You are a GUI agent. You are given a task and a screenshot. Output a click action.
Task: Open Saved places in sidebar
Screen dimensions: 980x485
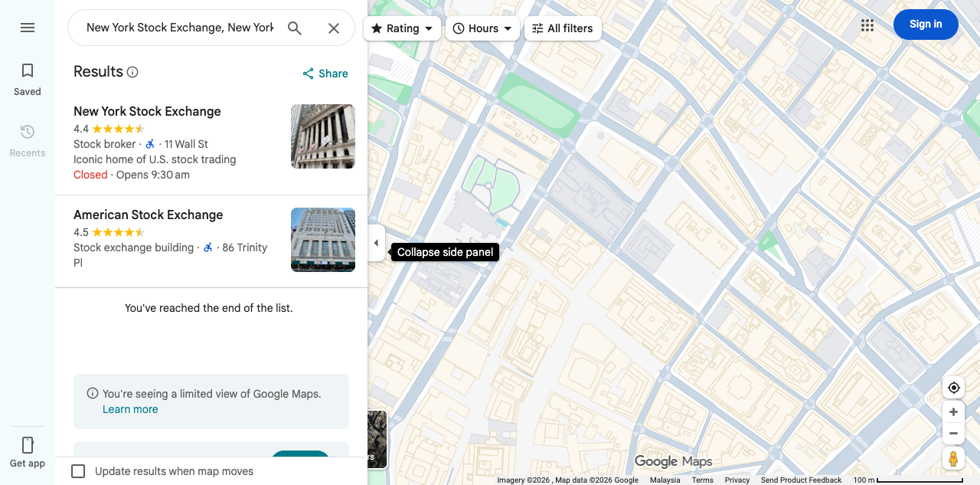click(28, 80)
